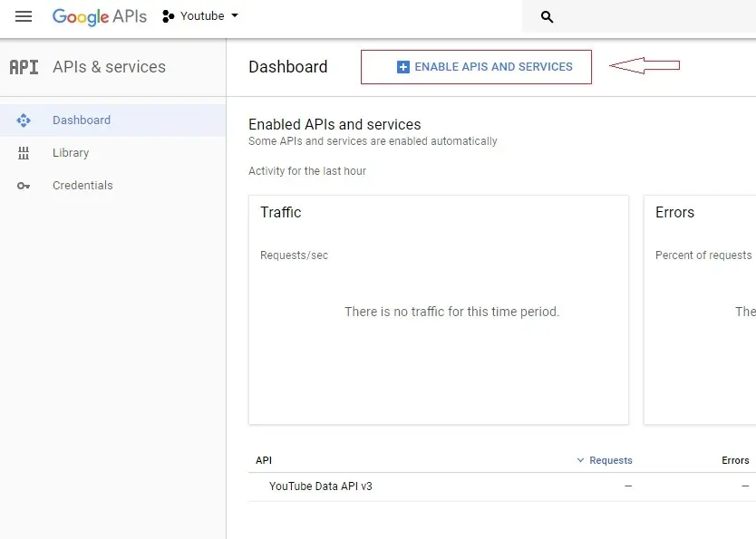Focus the top search field
The height and width of the screenshot is (539, 756).
pyautogui.click(x=639, y=16)
